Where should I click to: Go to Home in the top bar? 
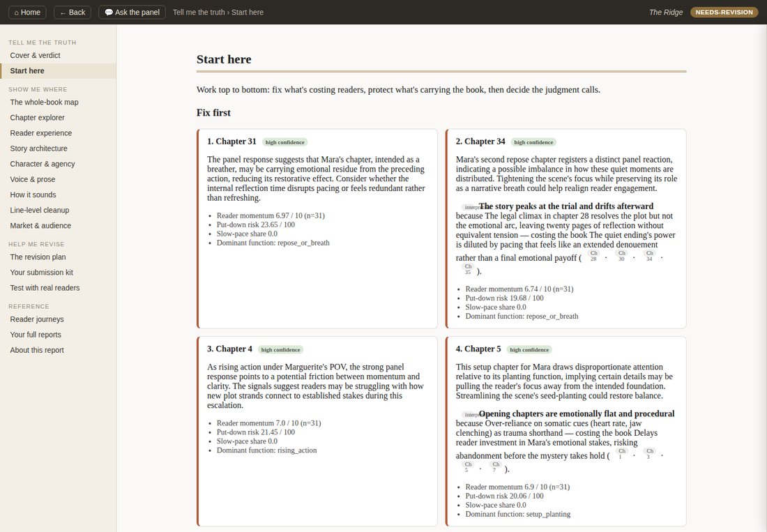click(27, 13)
